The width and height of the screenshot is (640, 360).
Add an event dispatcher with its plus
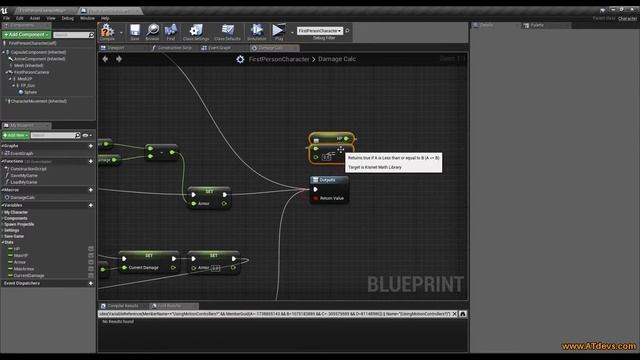[91, 283]
